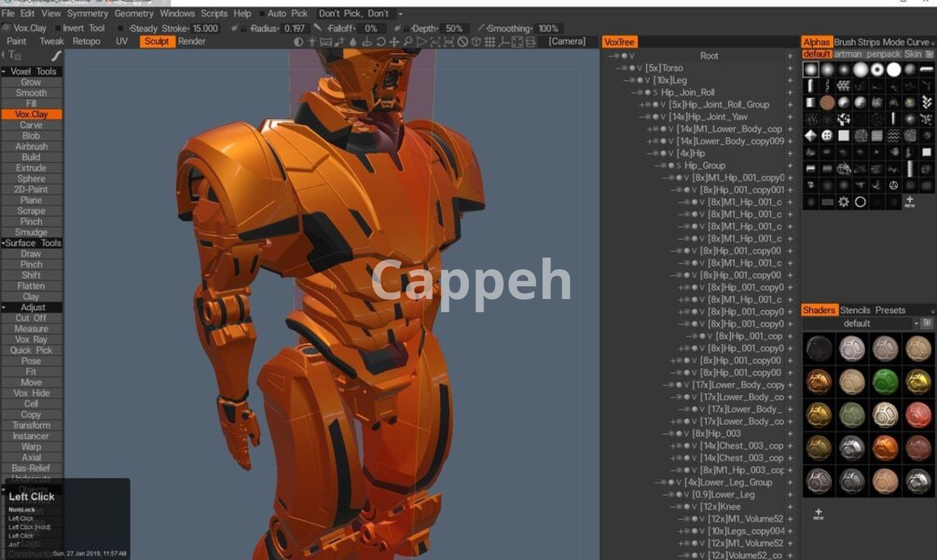Click the light bulb icon in viewport toolbar
This screenshot has height=560, width=937.
pos(312,42)
